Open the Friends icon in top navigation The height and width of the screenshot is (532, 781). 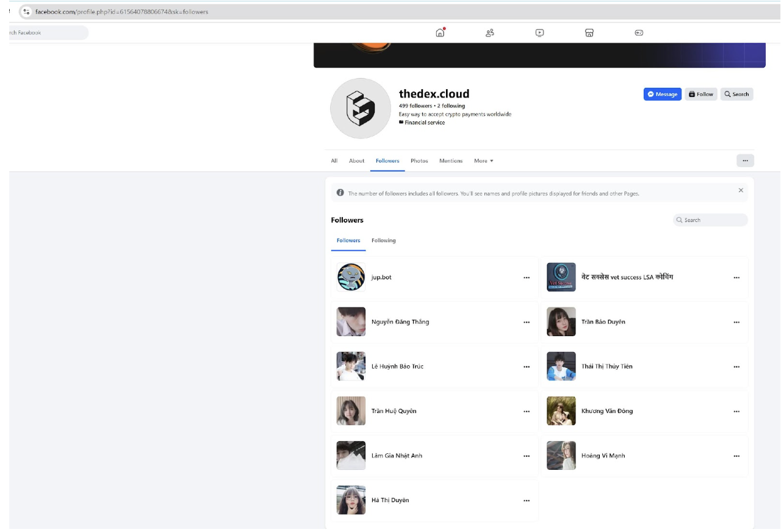pyautogui.click(x=489, y=33)
